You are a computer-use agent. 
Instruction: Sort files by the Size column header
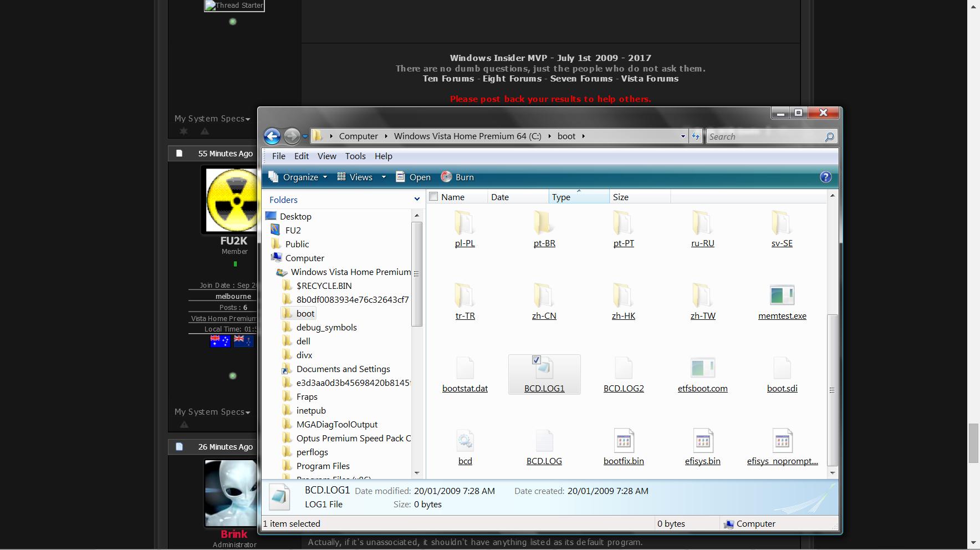tap(640, 197)
